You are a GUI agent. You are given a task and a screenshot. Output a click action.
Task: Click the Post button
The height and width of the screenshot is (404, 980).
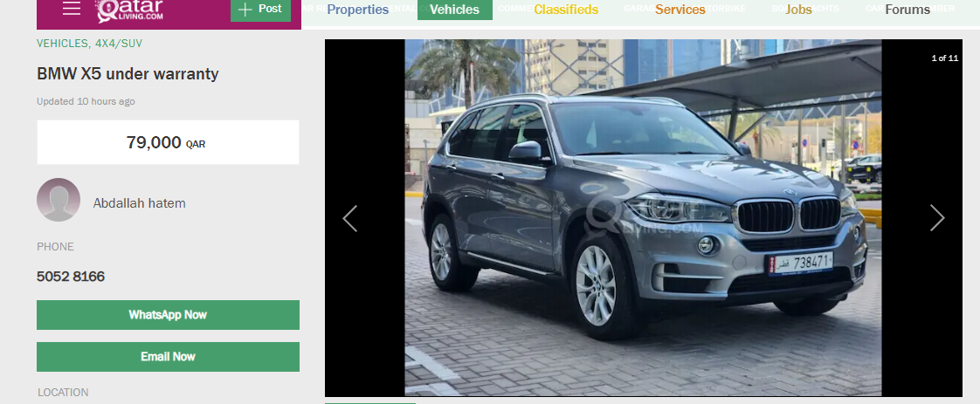(260, 10)
